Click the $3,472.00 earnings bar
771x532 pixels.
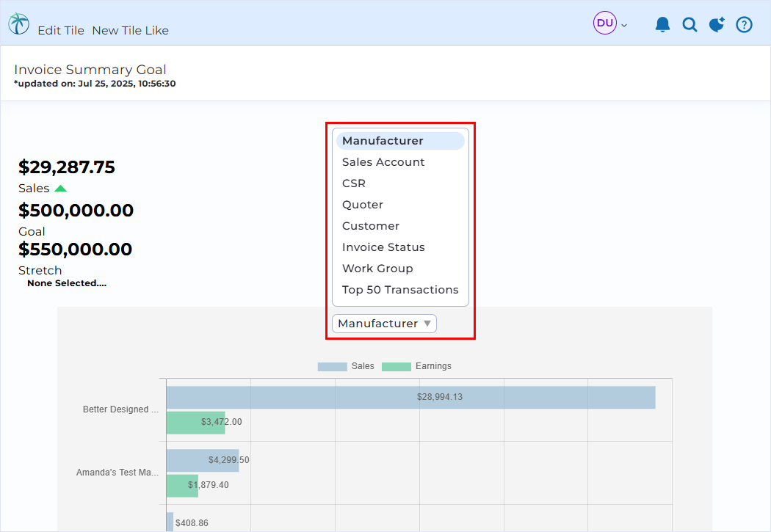pos(196,423)
